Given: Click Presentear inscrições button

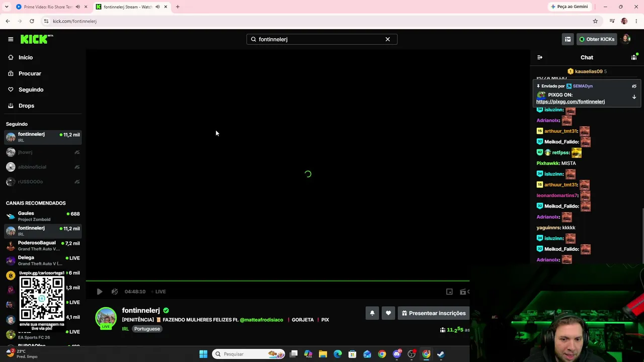Looking at the screenshot, I should [x=434, y=313].
